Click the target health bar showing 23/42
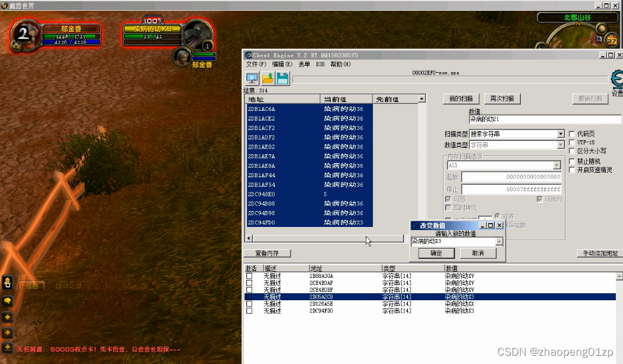Image resolution: width=623 pixels, height=364 pixels. point(153,36)
